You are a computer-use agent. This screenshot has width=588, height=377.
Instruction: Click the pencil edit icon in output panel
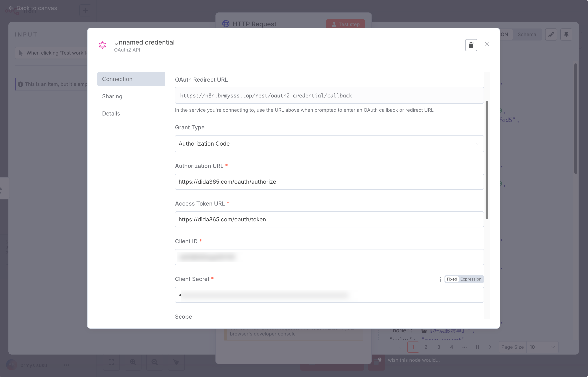pos(551,34)
